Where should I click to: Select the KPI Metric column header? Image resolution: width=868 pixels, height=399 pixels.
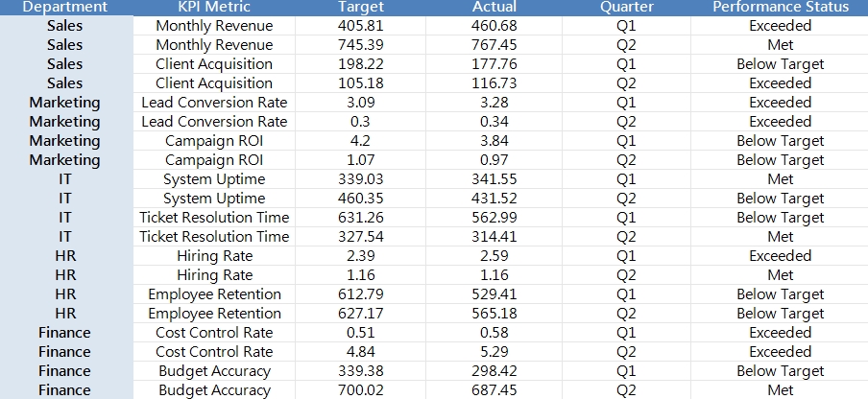point(214,7)
